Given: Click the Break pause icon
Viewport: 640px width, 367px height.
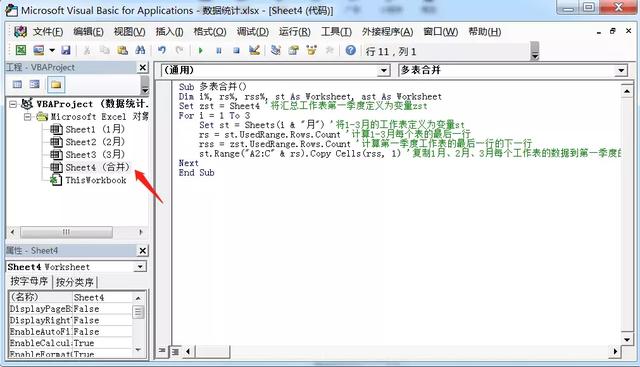Looking at the screenshot, I should click(x=219, y=51).
